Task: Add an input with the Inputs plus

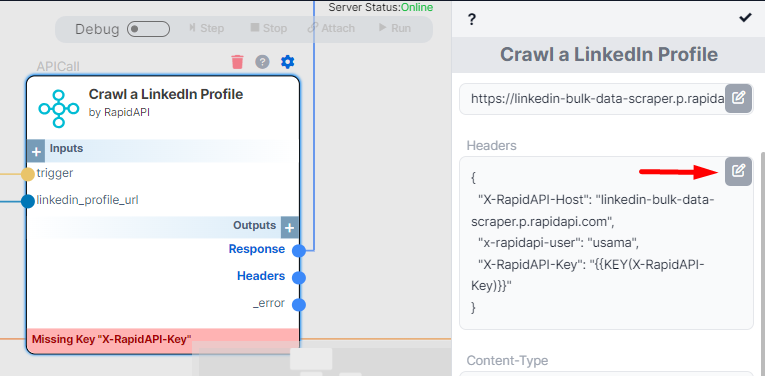Action: pyautogui.click(x=36, y=152)
